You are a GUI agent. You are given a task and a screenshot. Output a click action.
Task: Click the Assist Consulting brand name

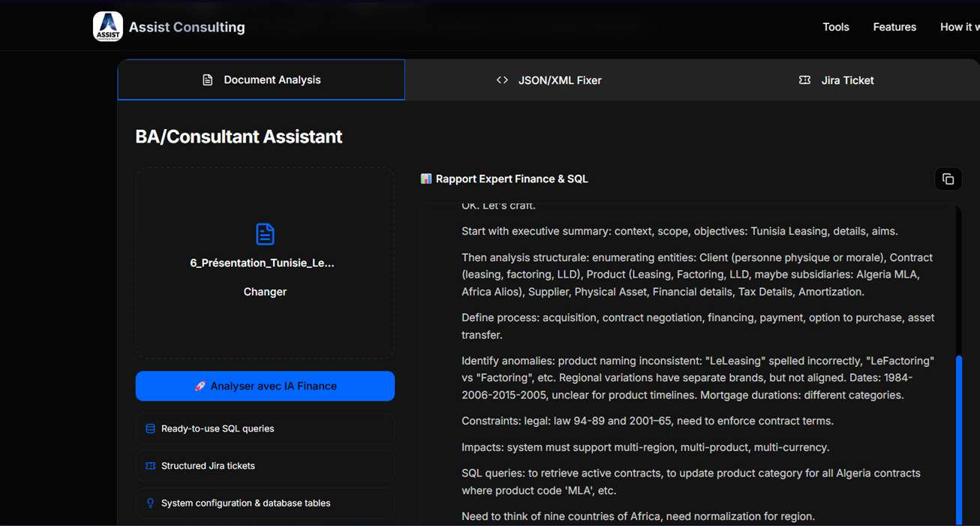point(187,27)
